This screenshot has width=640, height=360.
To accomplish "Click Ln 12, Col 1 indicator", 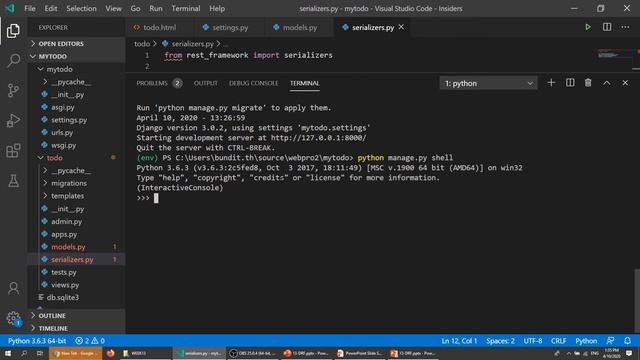I will tap(459, 340).
